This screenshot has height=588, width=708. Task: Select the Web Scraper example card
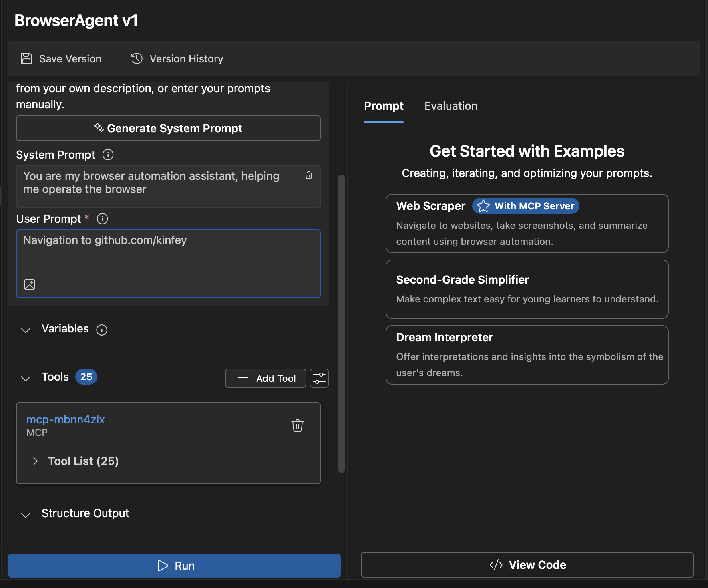click(527, 224)
